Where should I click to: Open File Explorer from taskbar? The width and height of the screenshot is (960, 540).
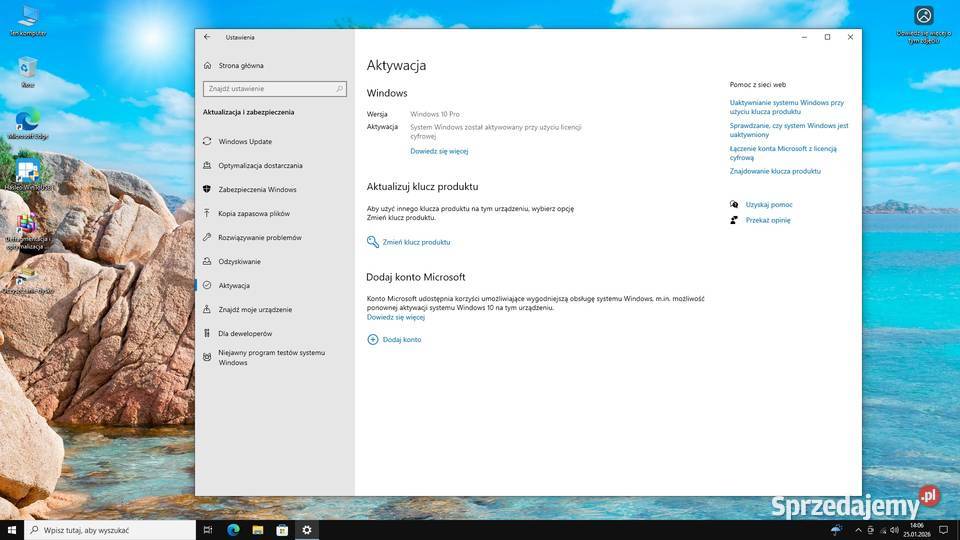pyautogui.click(x=258, y=530)
